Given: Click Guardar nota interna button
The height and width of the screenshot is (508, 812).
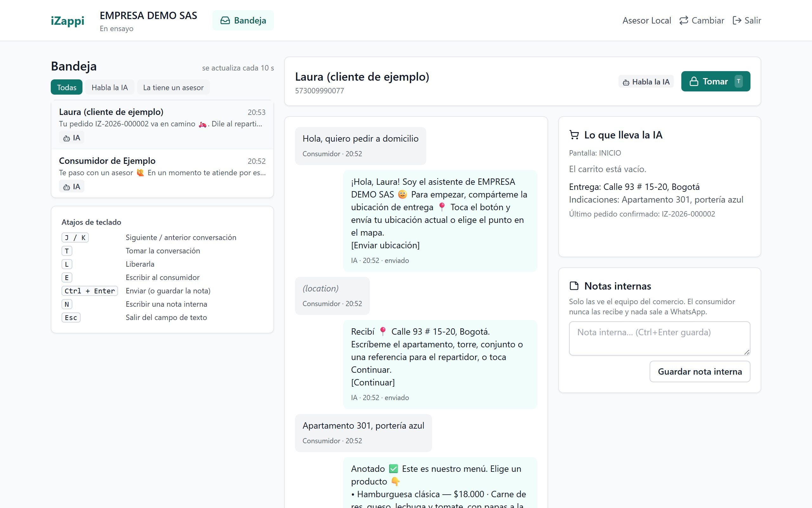Looking at the screenshot, I should [x=700, y=371].
